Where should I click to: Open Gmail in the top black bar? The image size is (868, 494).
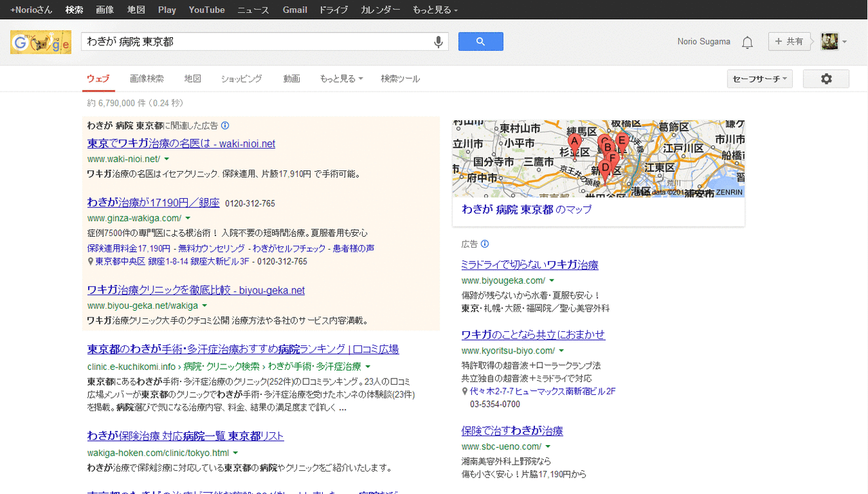[295, 10]
